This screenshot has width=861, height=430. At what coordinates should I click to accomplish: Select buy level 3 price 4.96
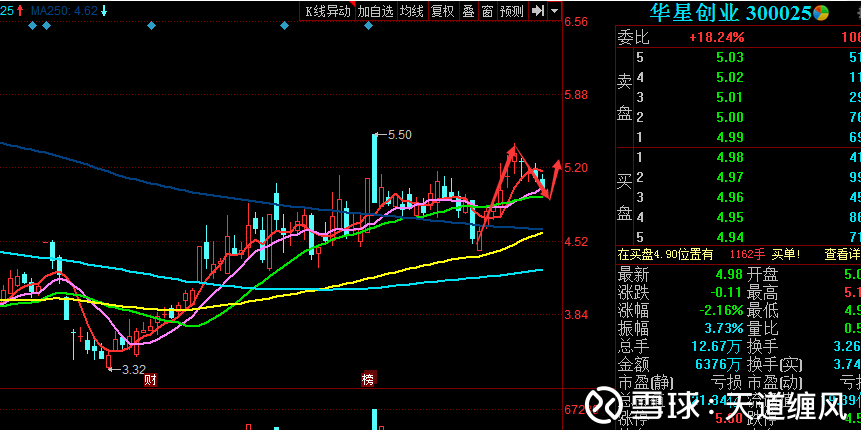[x=730, y=197]
